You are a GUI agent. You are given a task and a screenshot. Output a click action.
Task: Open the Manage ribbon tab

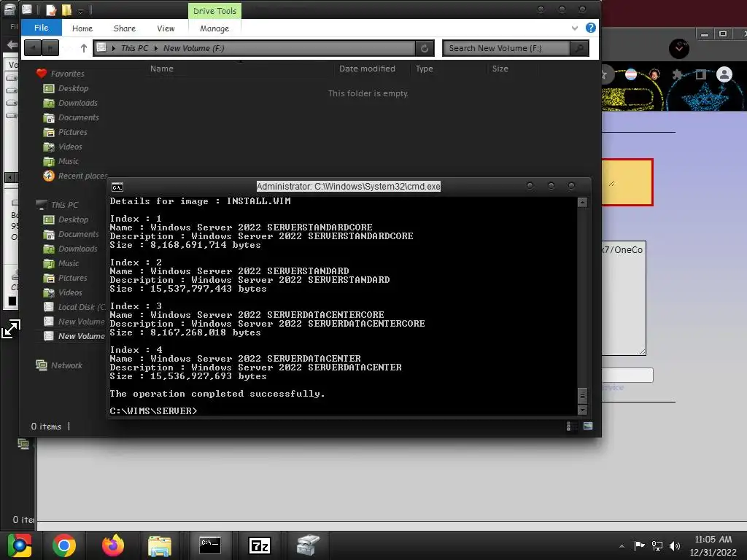214,28
